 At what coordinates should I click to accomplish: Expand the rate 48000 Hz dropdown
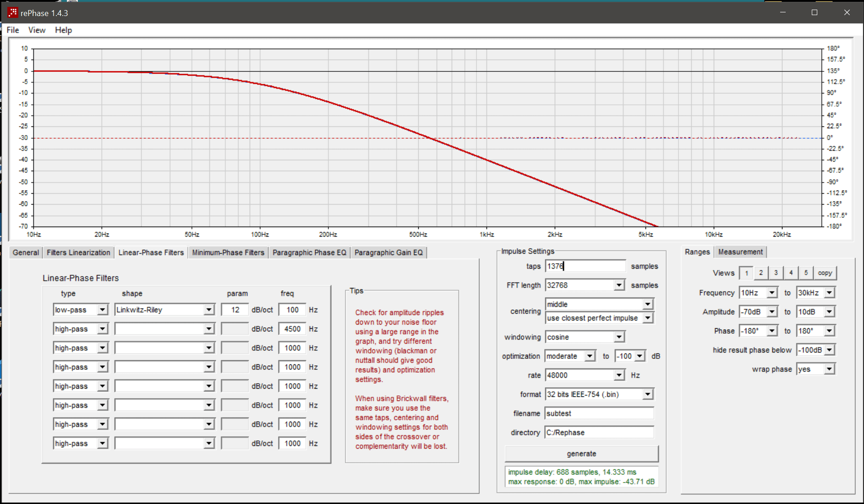[x=619, y=375]
